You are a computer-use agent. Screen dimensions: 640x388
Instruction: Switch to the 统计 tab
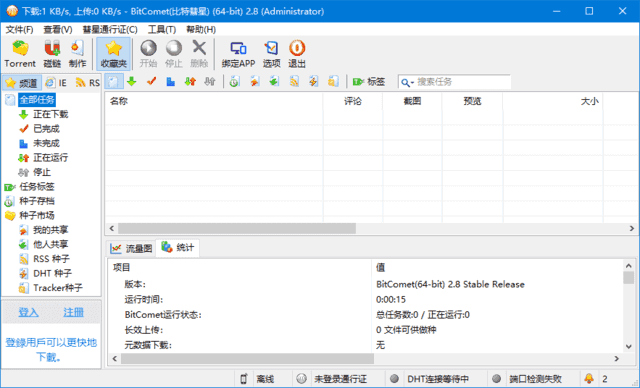pos(178,248)
